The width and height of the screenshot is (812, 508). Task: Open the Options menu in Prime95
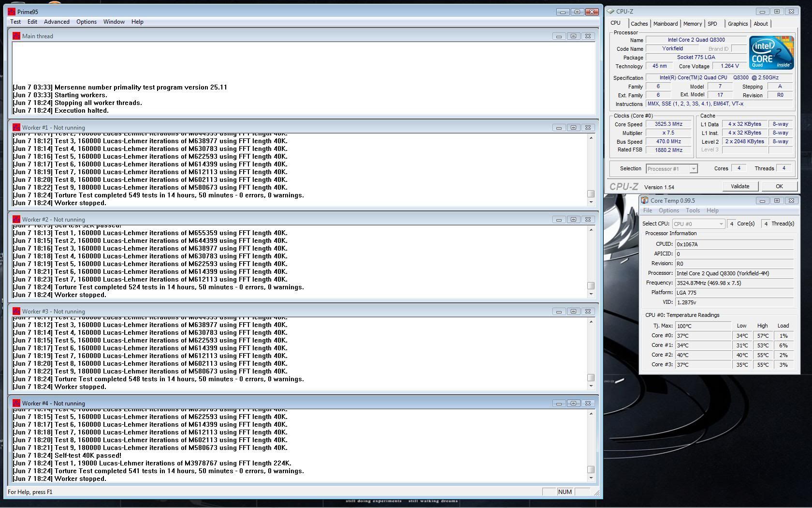[87, 22]
